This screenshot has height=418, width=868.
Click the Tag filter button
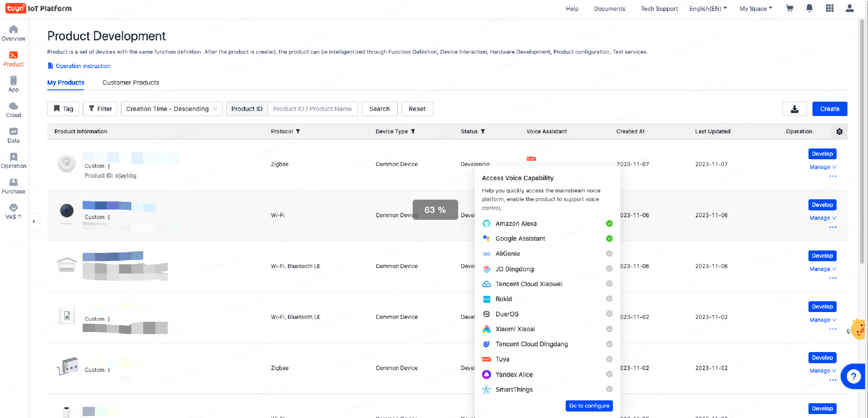click(63, 109)
